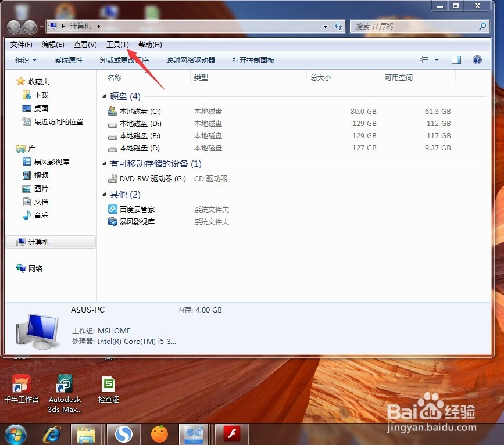The height and width of the screenshot is (445, 504).
Task: Select 暴风影视库 icon under 其他
Action: [113, 221]
